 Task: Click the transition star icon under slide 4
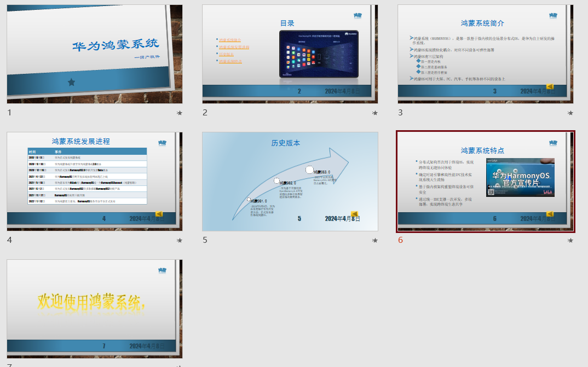[x=180, y=240]
